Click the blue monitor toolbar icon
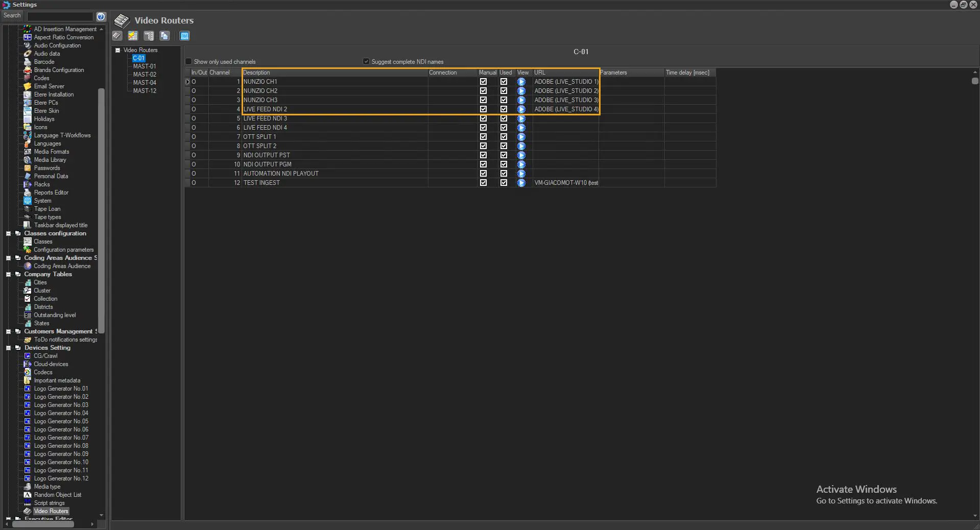The height and width of the screenshot is (530, 980). click(184, 36)
